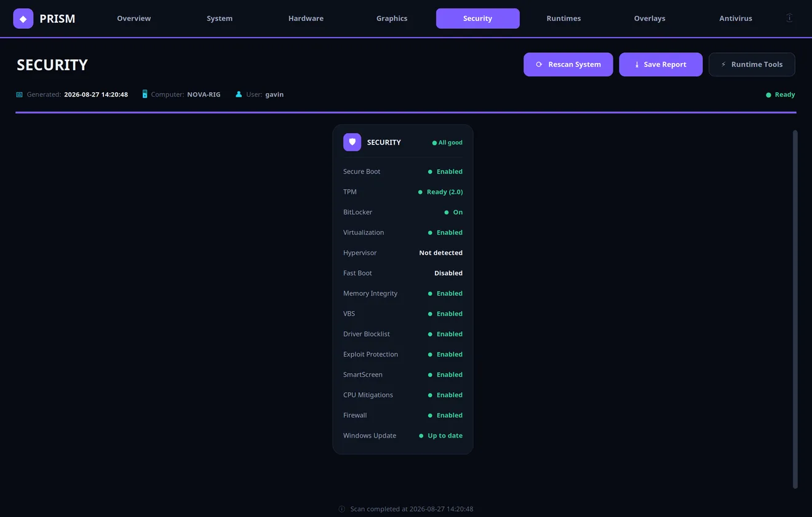Go to the Hardware tab
The height and width of the screenshot is (517, 812).
306,18
